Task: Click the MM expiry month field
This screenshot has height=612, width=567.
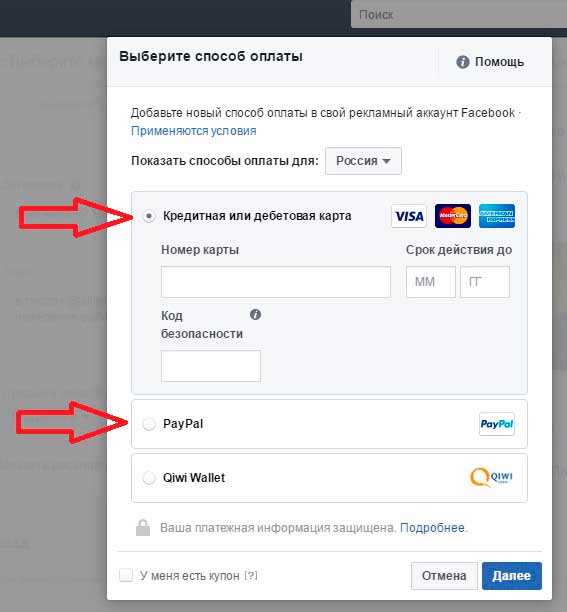Action: pos(430,282)
